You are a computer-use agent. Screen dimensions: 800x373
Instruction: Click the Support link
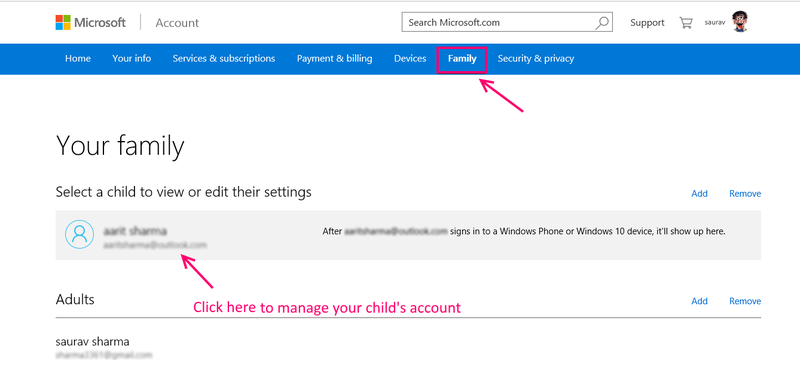click(x=647, y=22)
